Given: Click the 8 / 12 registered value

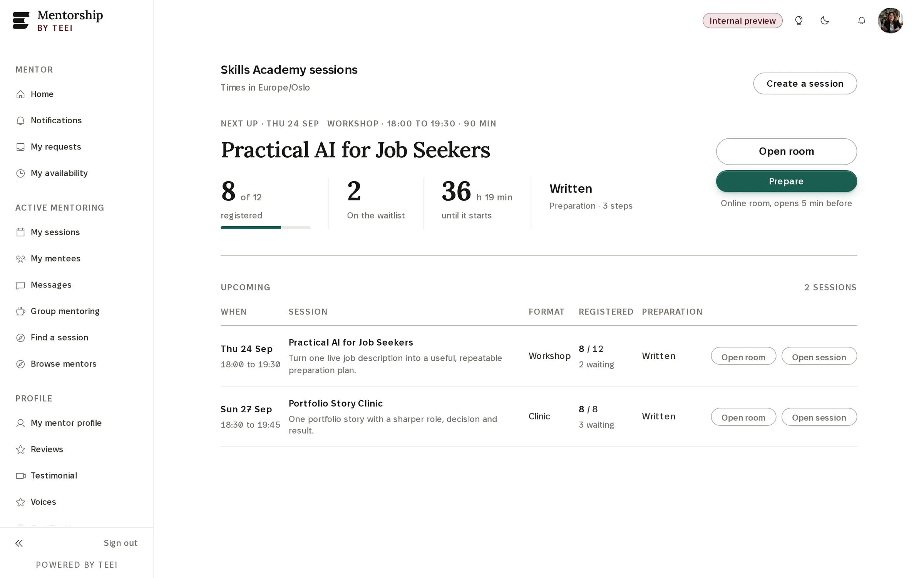Looking at the screenshot, I should (x=591, y=349).
